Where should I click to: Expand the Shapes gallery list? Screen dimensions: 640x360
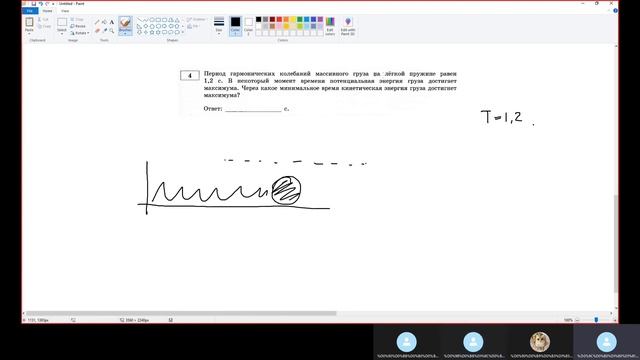coord(182,32)
